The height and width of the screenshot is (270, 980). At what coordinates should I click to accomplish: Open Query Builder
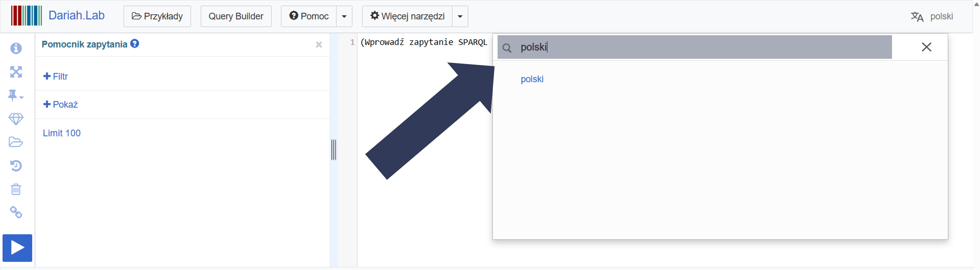point(236,16)
